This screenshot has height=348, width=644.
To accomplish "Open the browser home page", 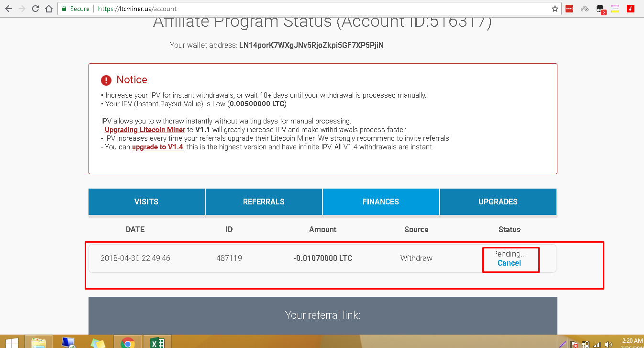I will [x=48, y=9].
